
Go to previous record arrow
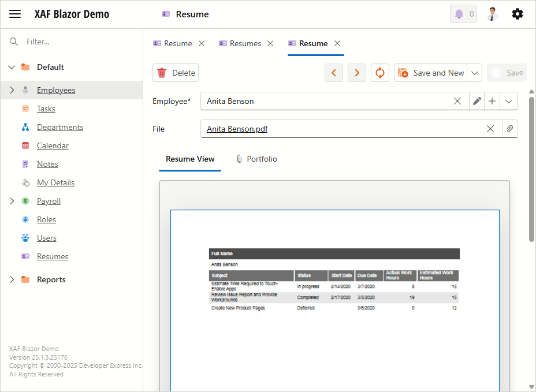point(334,73)
